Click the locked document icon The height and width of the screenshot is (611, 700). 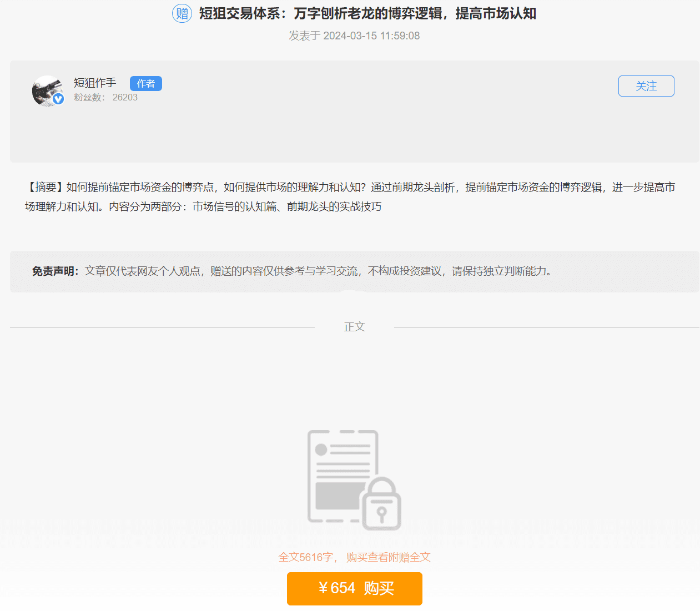(355, 480)
